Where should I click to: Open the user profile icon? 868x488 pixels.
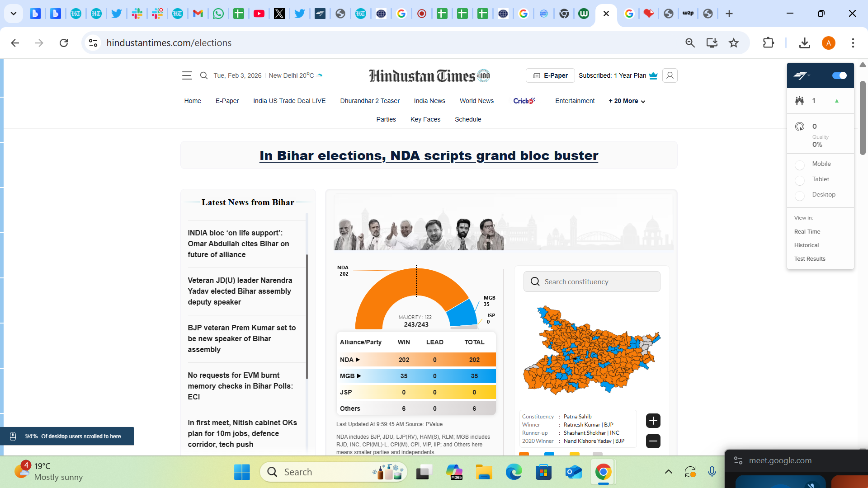pyautogui.click(x=670, y=75)
